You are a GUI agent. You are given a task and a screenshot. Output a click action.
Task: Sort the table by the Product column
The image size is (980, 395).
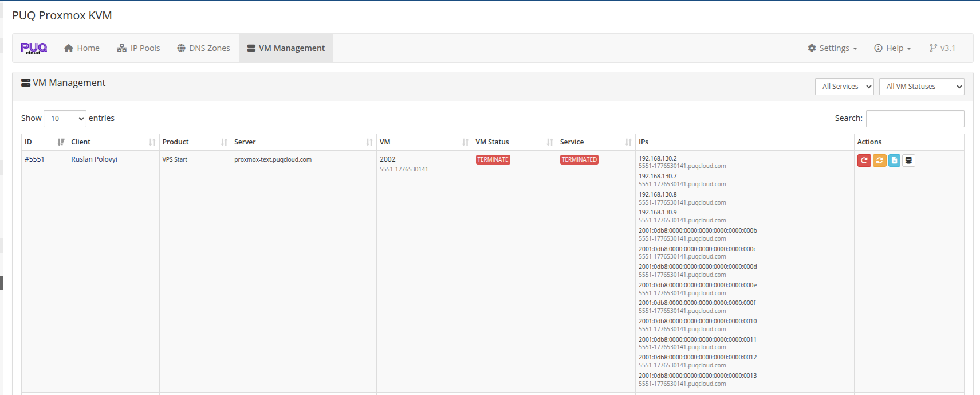(195, 142)
